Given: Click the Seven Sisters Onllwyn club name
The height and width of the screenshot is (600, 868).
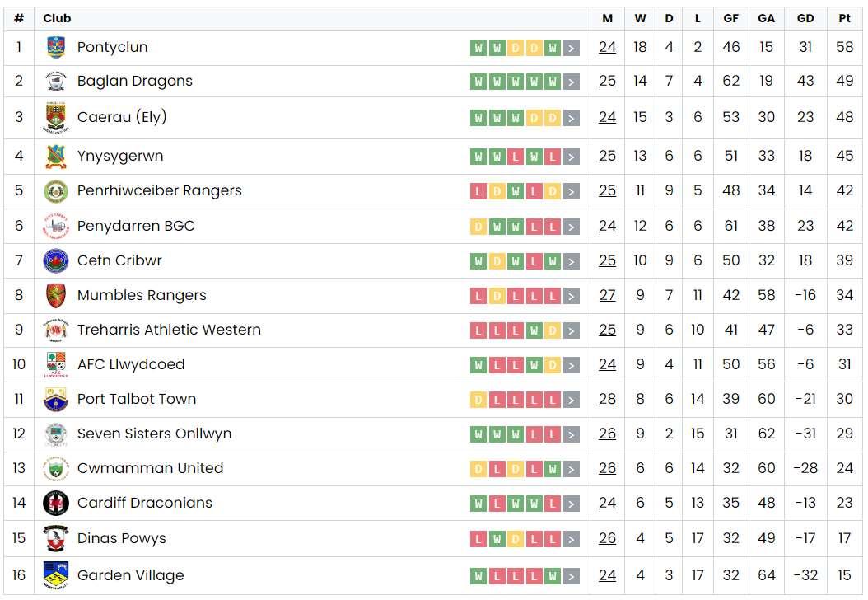Looking at the screenshot, I should (x=154, y=434).
